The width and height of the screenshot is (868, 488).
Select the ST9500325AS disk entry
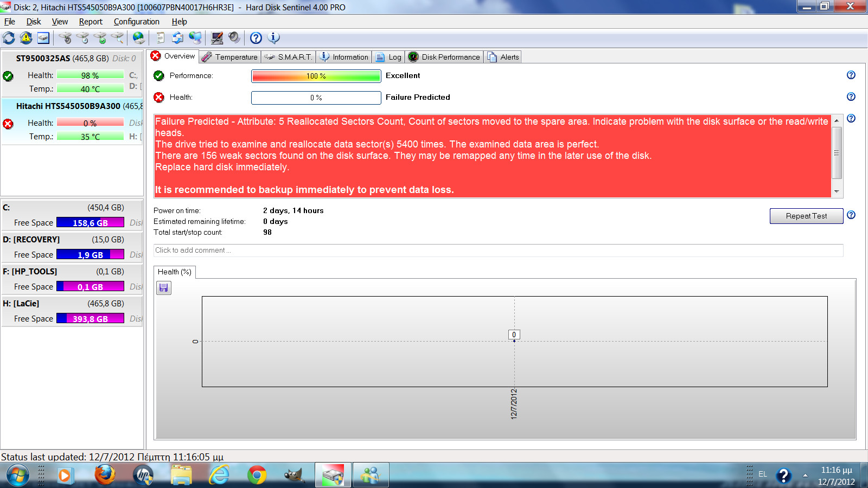click(x=72, y=74)
